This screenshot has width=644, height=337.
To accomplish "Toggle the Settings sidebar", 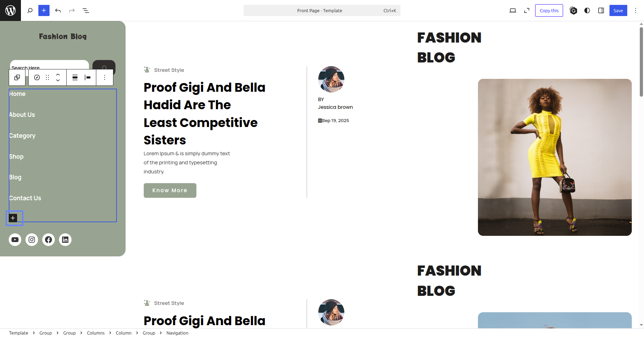I will tap(601, 10).
